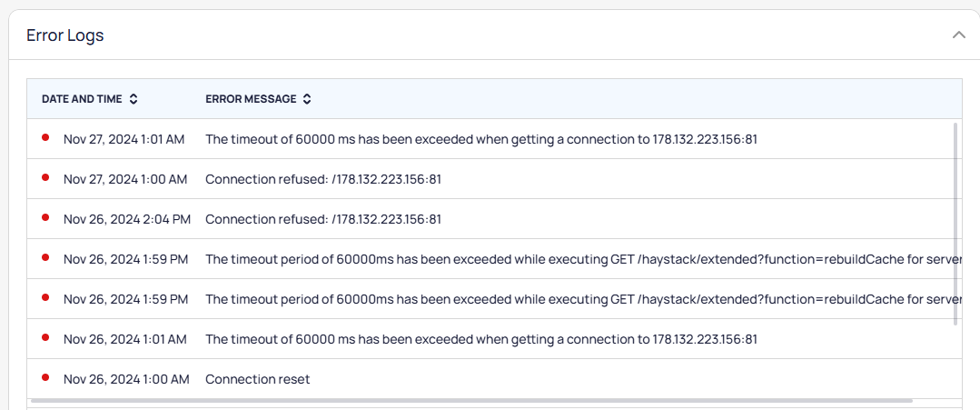
Task: Click the horizontal scrollbar below the table
Action: point(472,400)
